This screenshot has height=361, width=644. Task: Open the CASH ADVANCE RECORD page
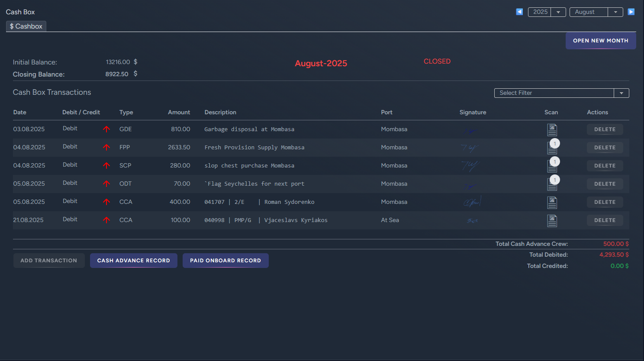[x=133, y=260]
